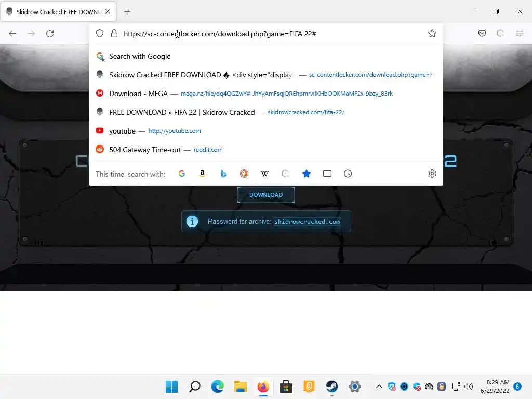Reload the current page

click(50, 34)
